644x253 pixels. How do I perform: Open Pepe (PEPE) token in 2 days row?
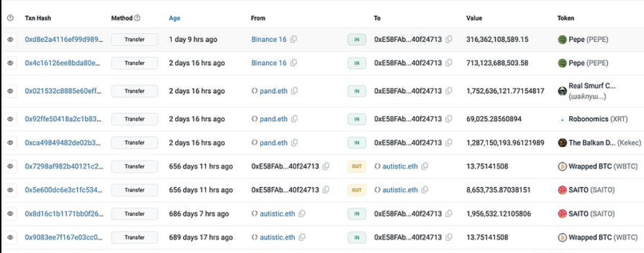588,63
